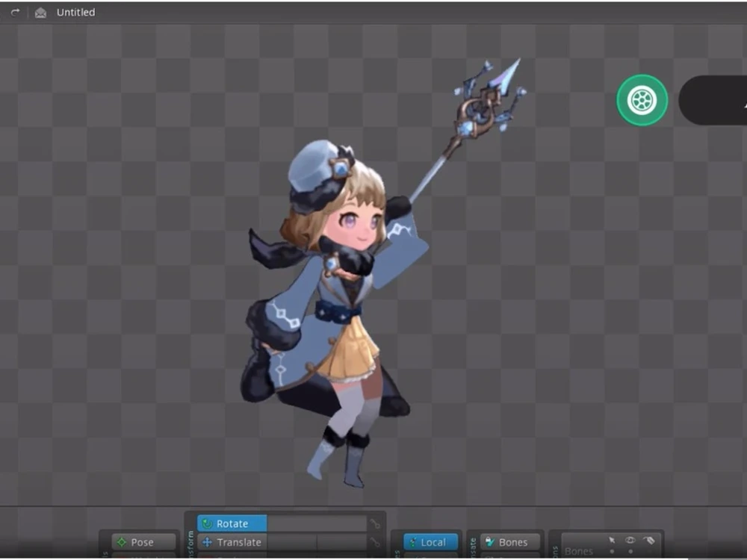Click the Untitled project name
The height and width of the screenshot is (560, 747).
(75, 13)
